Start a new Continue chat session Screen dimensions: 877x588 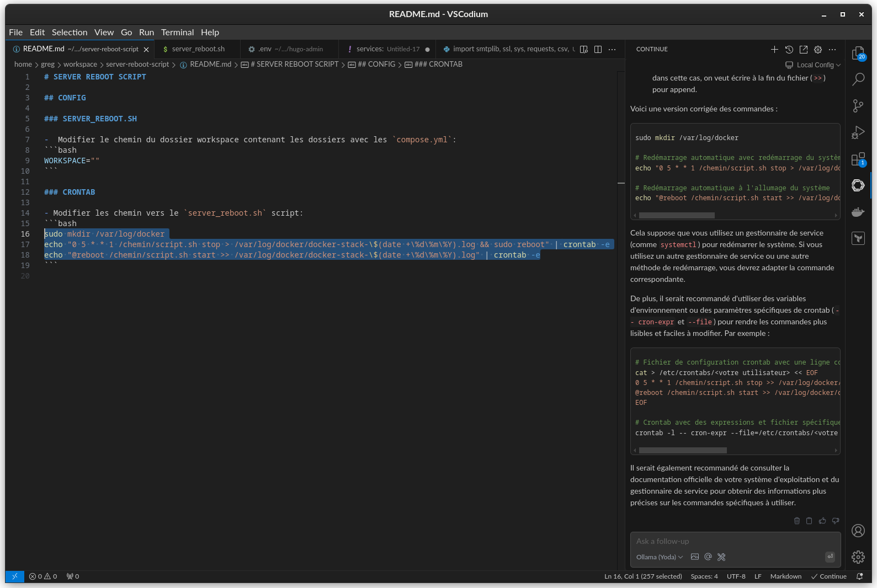(774, 50)
